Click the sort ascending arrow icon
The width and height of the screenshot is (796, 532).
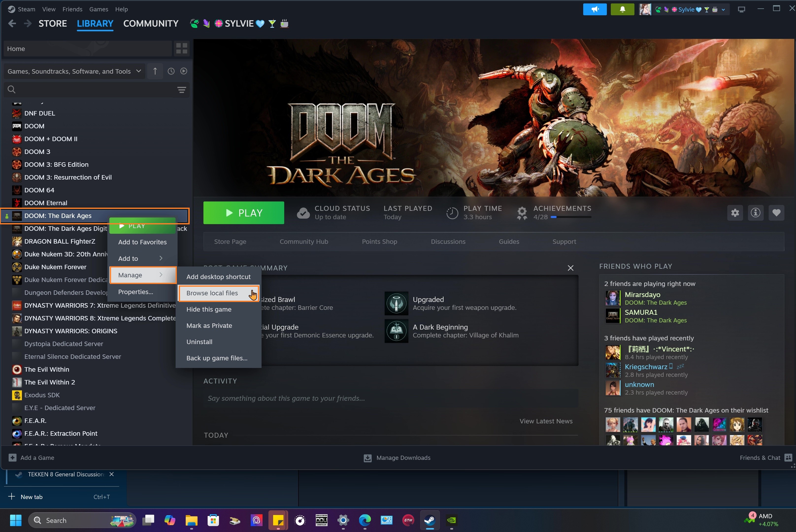click(x=155, y=71)
